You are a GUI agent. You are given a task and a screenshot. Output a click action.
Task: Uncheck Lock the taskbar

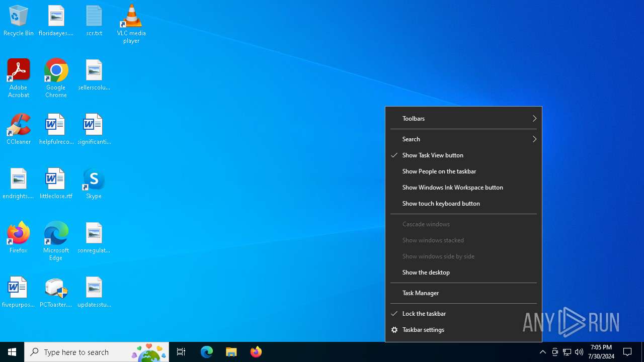463,314
